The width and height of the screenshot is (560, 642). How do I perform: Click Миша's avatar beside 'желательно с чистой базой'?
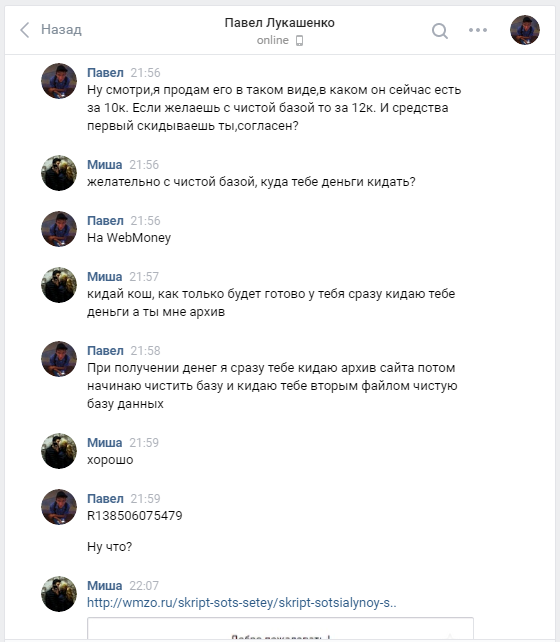(59, 173)
